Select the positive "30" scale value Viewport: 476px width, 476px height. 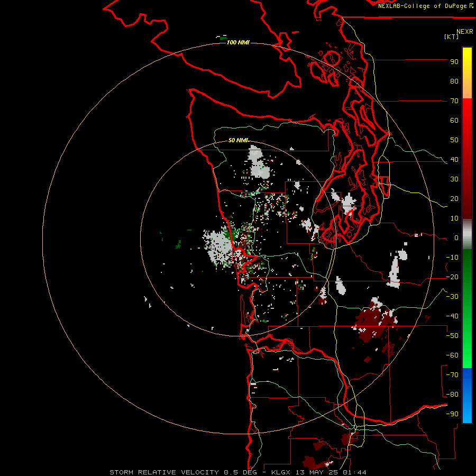(x=454, y=179)
